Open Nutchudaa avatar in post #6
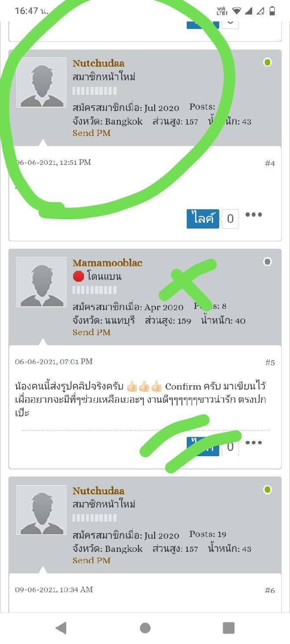Viewport: 290px width, 644px height. (x=41, y=510)
